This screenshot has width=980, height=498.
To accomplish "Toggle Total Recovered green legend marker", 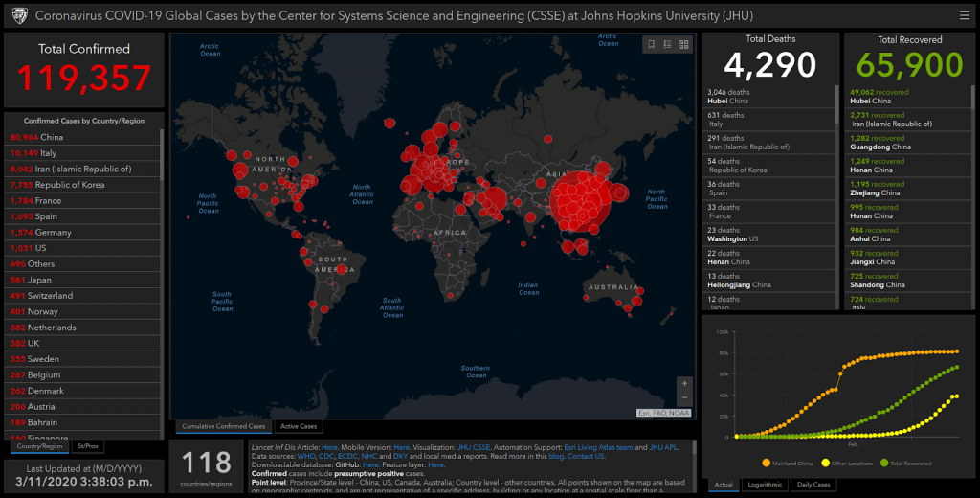I will 883,463.
